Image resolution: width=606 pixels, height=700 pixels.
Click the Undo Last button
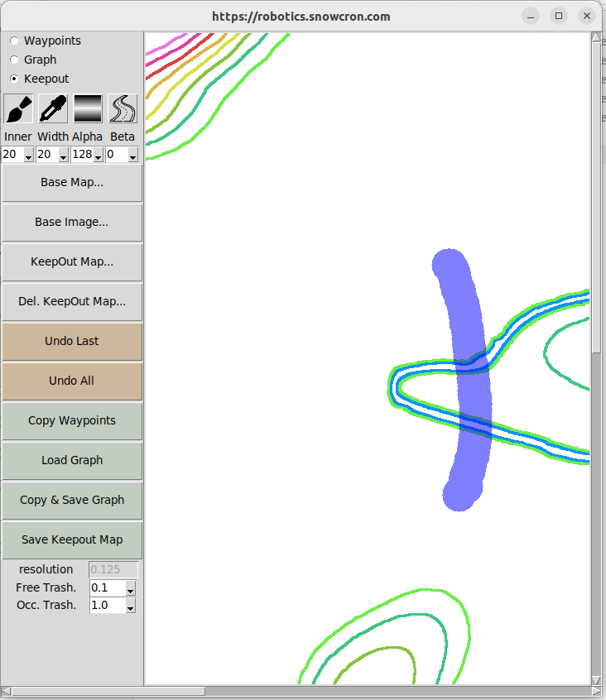(72, 342)
